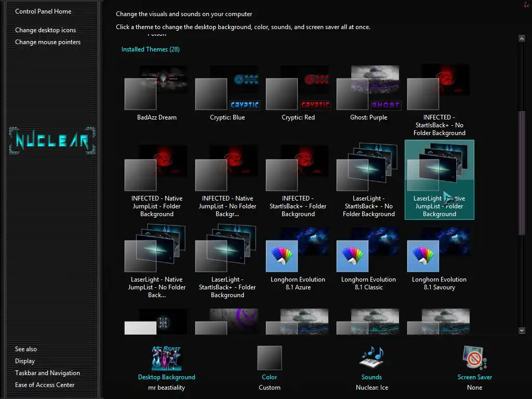Screen dimensions: 532x399
Task: Select Longhorn Evolution 8.1 Azure theme
Action: pos(298,259)
